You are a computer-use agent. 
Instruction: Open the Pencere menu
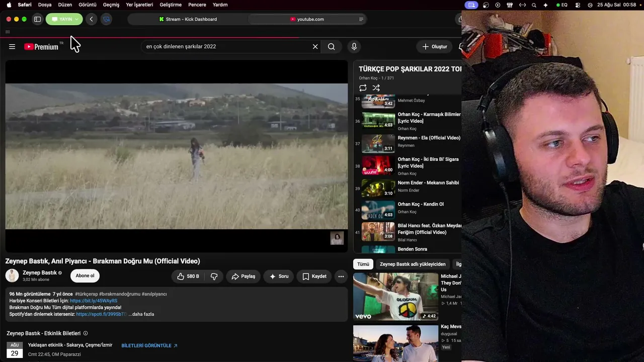(x=197, y=5)
